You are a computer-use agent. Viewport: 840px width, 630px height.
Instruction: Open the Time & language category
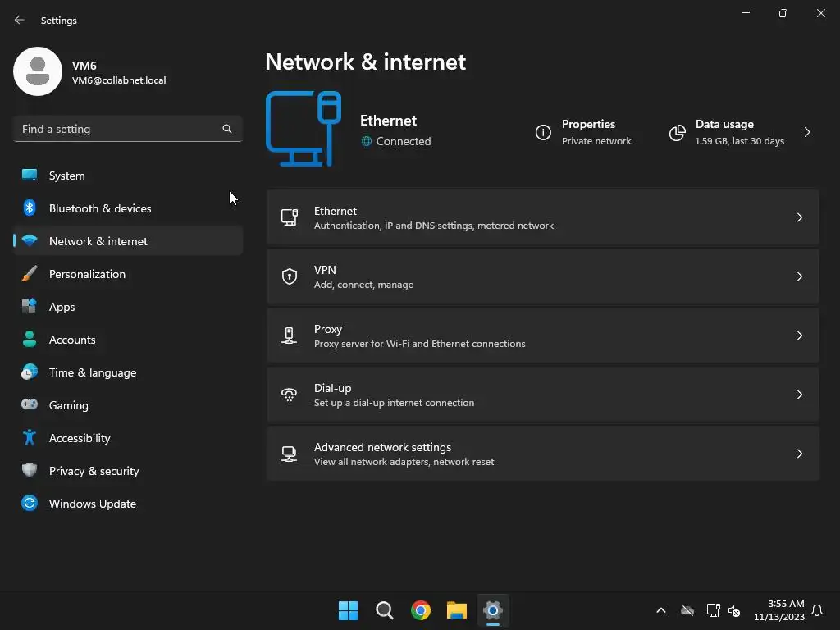[93, 372]
